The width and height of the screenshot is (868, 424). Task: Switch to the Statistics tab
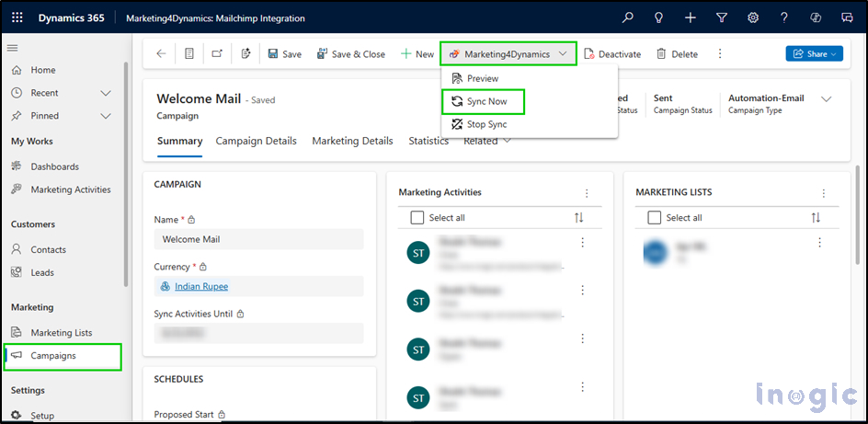tap(428, 141)
